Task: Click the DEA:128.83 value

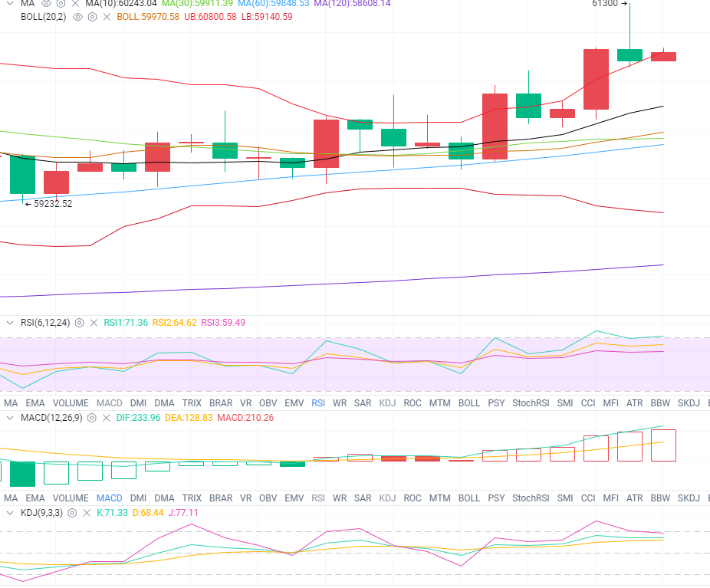Action: point(189,418)
